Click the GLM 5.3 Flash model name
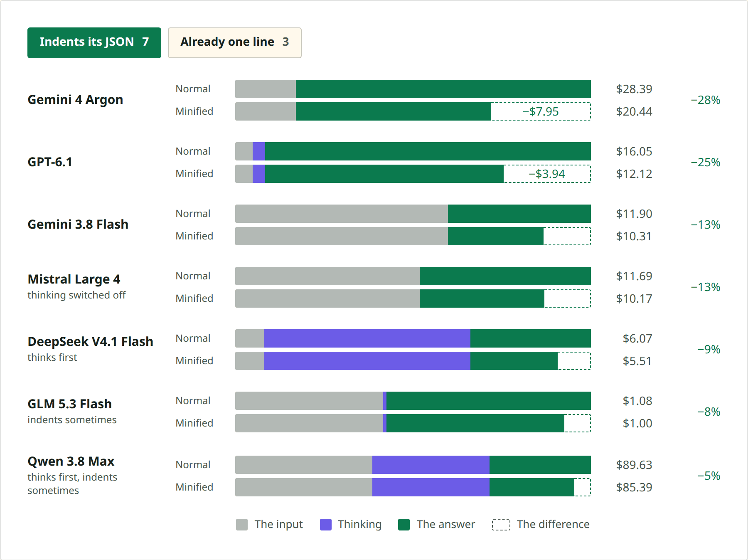Image resolution: width=748 pixels, height=560 pixels. pos(69,404)
